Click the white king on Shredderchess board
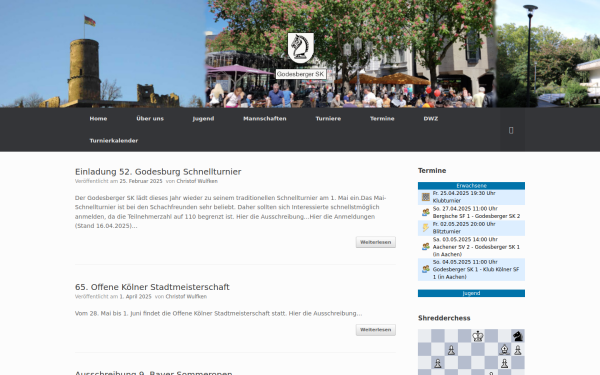600x375 pixels. click(478, 336)
